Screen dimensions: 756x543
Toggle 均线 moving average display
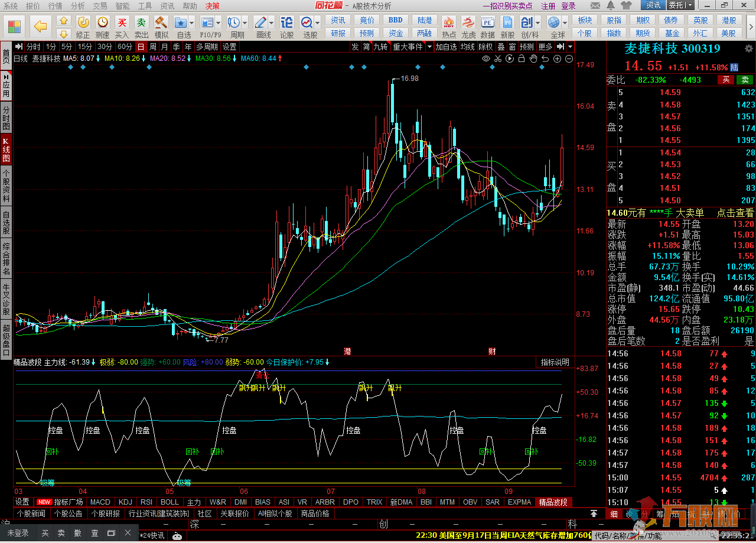tap(468, 47)
